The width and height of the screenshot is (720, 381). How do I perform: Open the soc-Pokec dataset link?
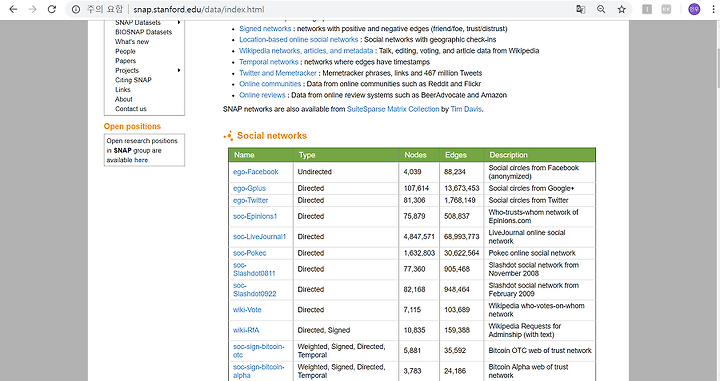249,253
